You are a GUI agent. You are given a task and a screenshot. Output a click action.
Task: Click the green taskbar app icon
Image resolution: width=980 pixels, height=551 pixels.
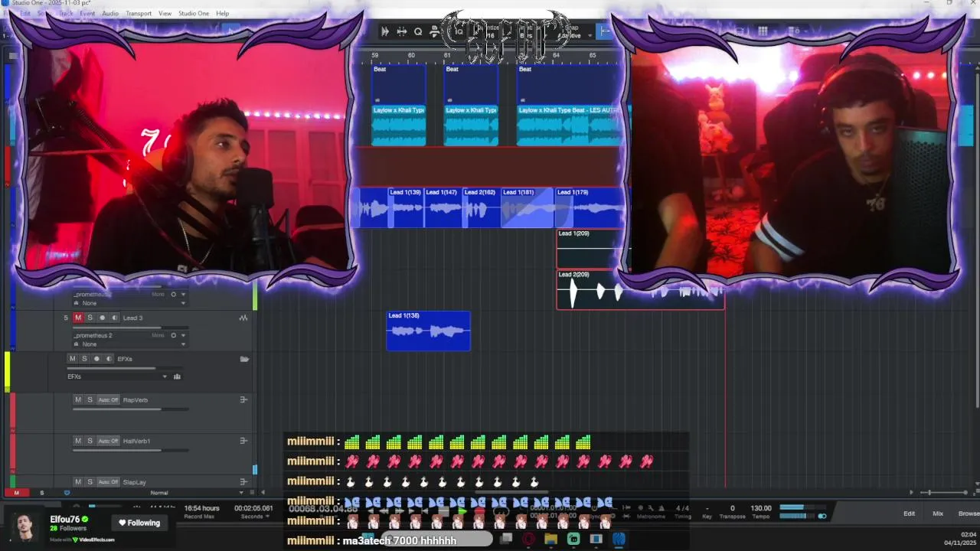(573, 539)
